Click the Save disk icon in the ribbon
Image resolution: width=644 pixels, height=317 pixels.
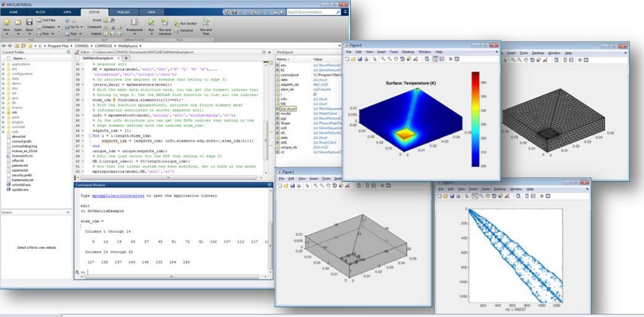(x=29, y=22)
